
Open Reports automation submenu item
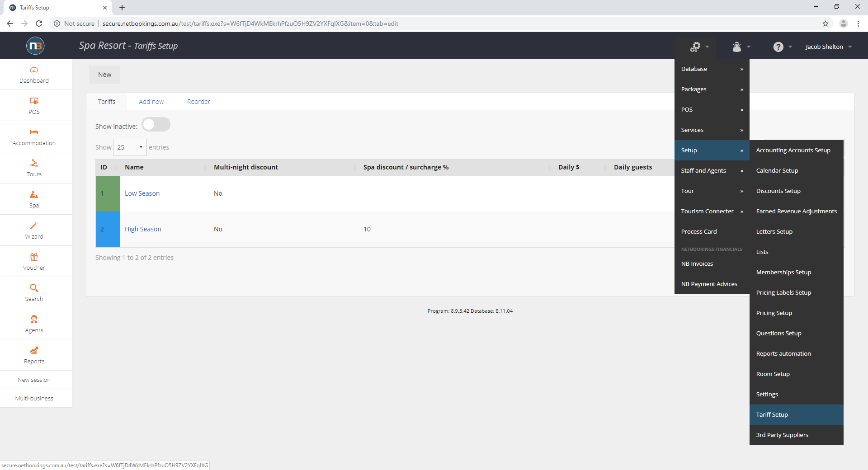(x=797, y=353)
